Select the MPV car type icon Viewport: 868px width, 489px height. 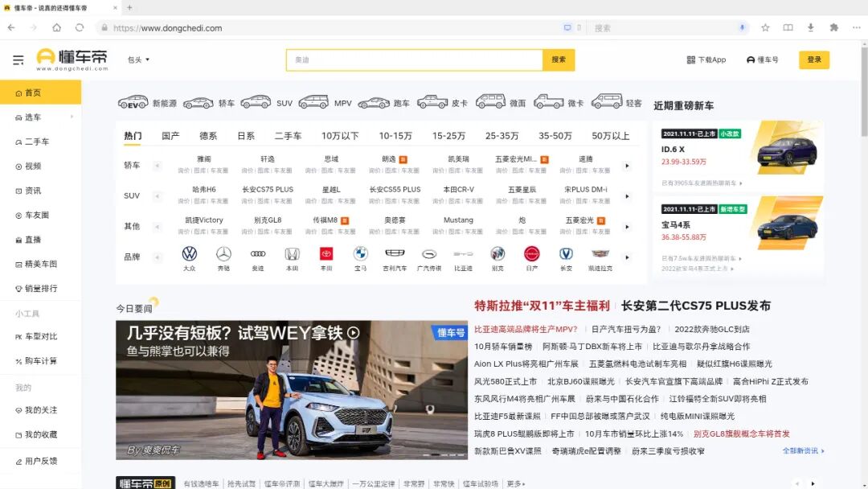tap(313, 102)
